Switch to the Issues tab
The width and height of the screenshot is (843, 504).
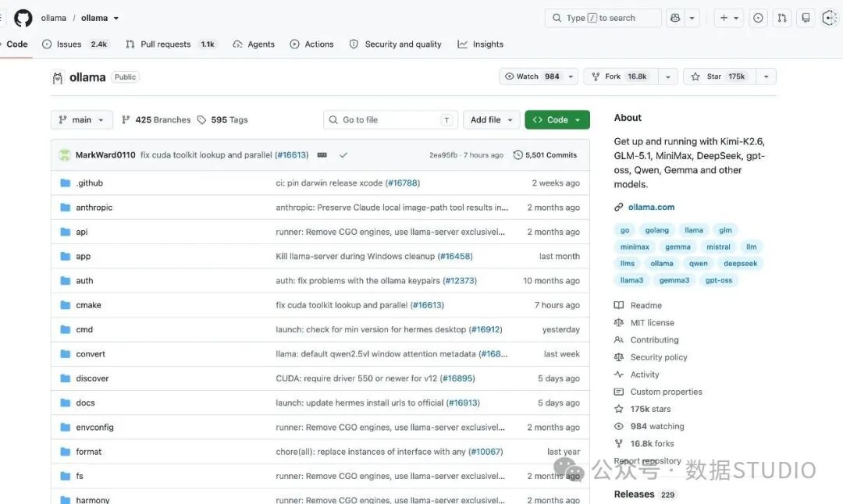75,44
